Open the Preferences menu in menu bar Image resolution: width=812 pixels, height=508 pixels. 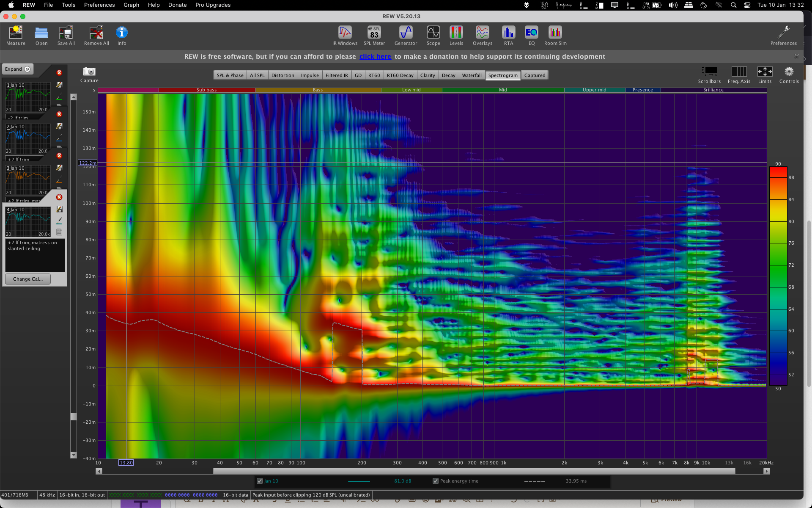[99, 5]
